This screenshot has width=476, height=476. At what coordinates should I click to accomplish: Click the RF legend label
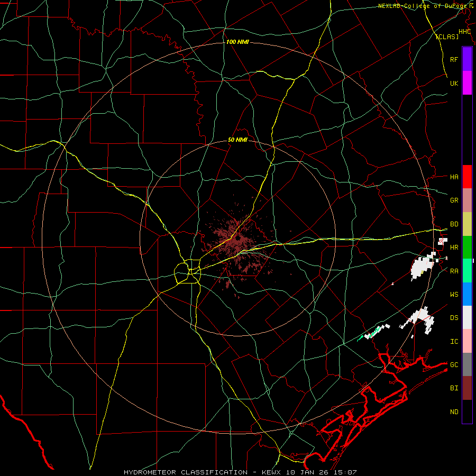click(x=454, y=59)
